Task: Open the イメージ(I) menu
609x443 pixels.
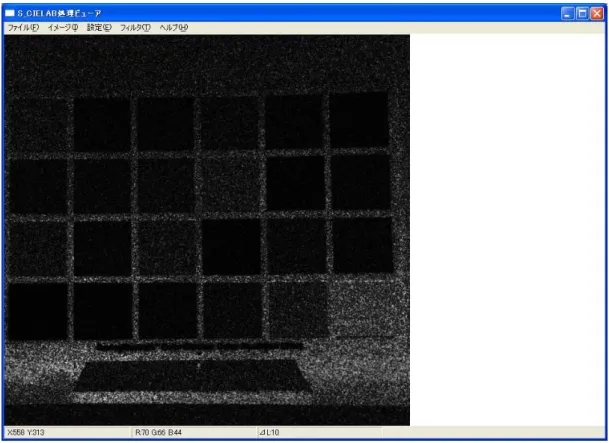Action: coord(63,28)
